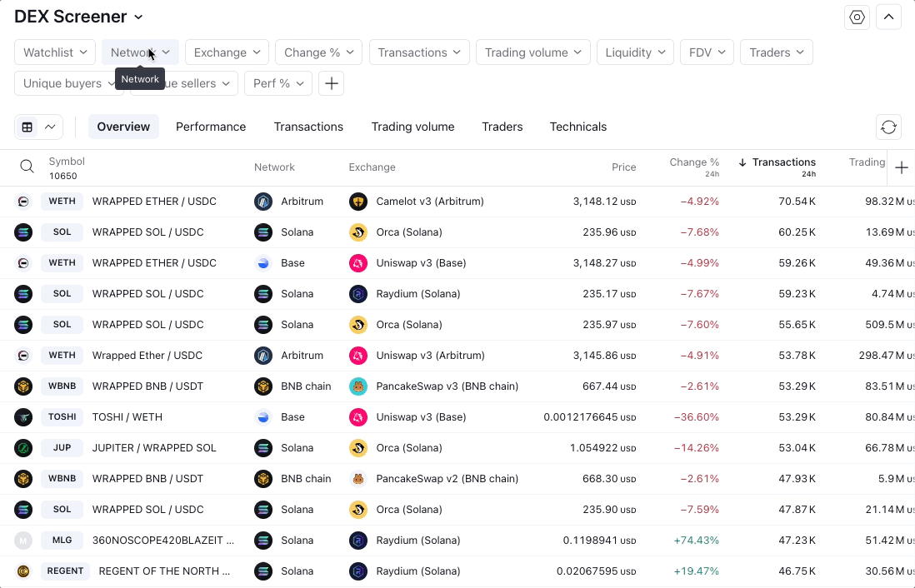This screenshot has width=915, height=588.
Task: Sort by the Network column header
Action: point(274,167)
